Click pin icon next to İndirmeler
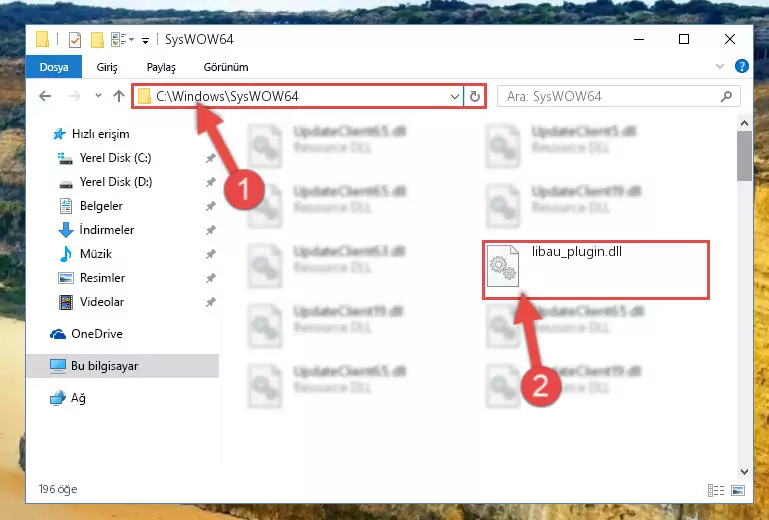 pyautogui.click(x=210, y=230)
